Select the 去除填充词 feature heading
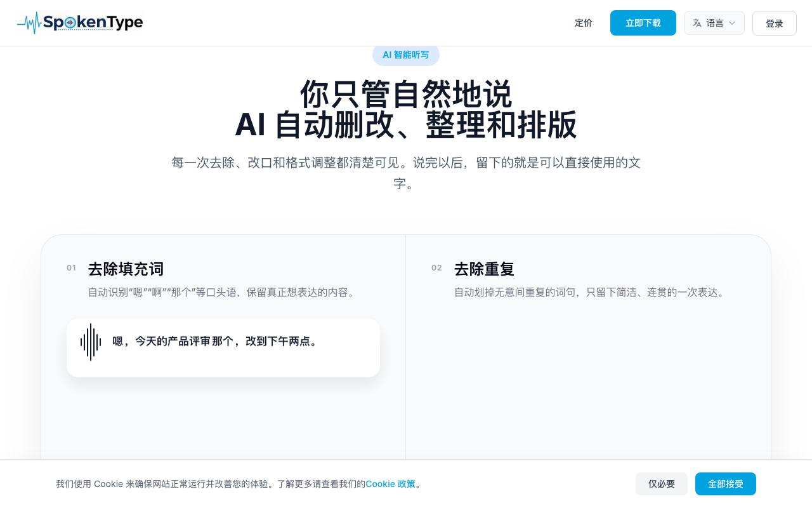The image size is (812, 508). pyautogui.click(x=126, y=269)
